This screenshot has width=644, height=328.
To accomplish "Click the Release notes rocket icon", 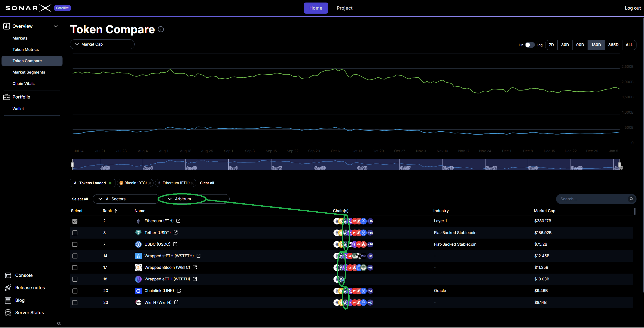I will pyautogui.click(x=8, y=287).
